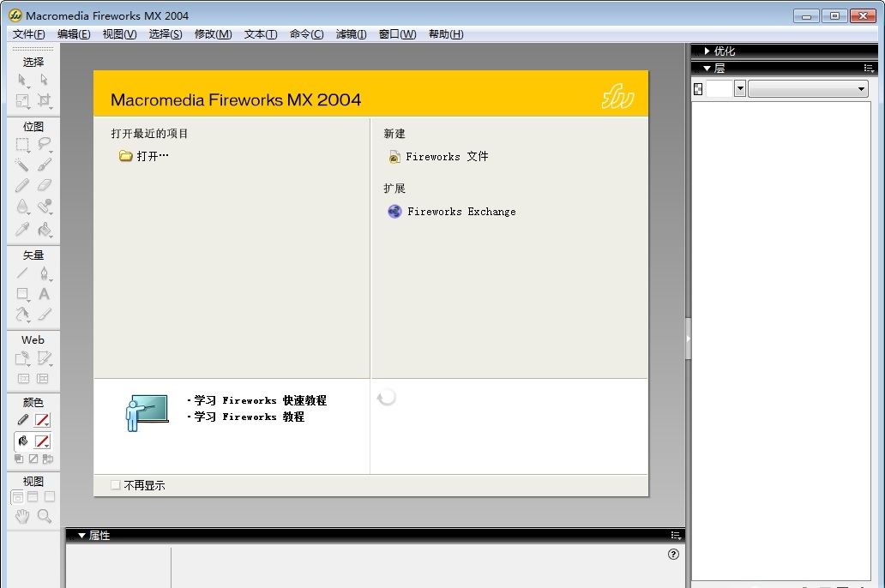Expand the 优化 panel
The height and width of the screenshot is (588, 885).
pyautogui.click(x=705, y=51)
